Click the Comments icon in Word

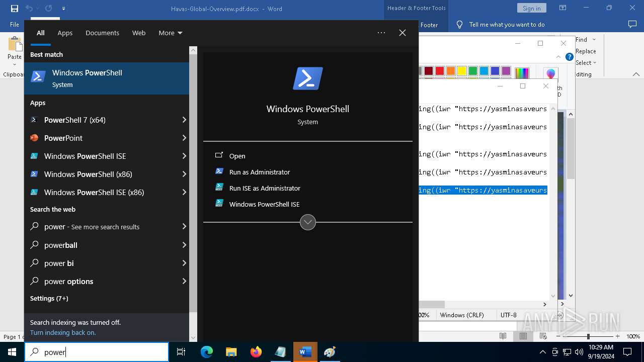point(632,24)
